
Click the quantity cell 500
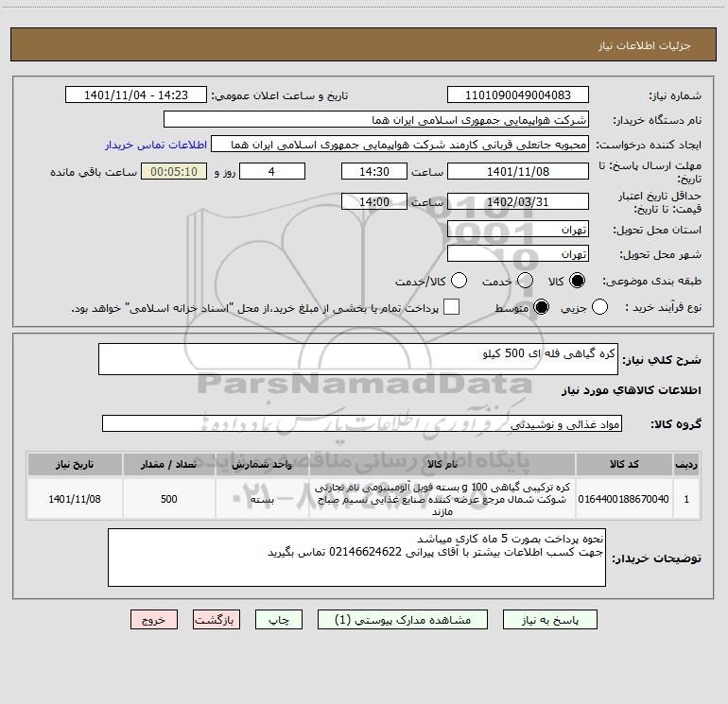[x=169, y=499]
